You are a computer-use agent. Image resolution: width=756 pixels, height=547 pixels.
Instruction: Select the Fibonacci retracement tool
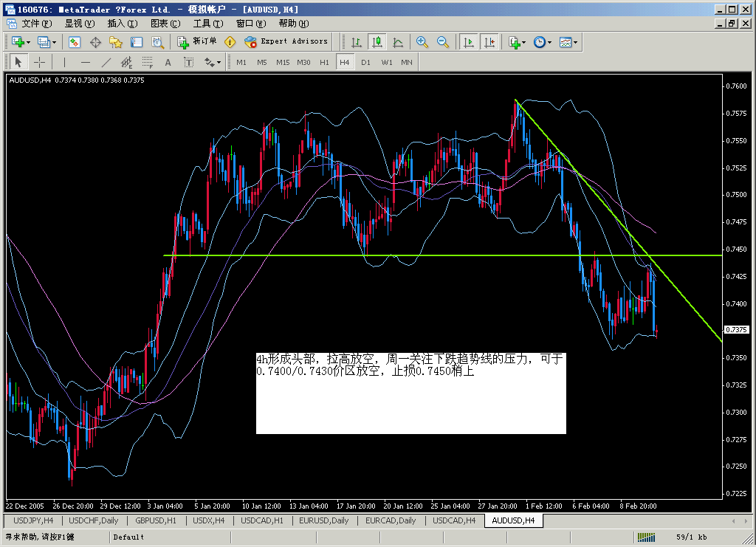point(147,62)
